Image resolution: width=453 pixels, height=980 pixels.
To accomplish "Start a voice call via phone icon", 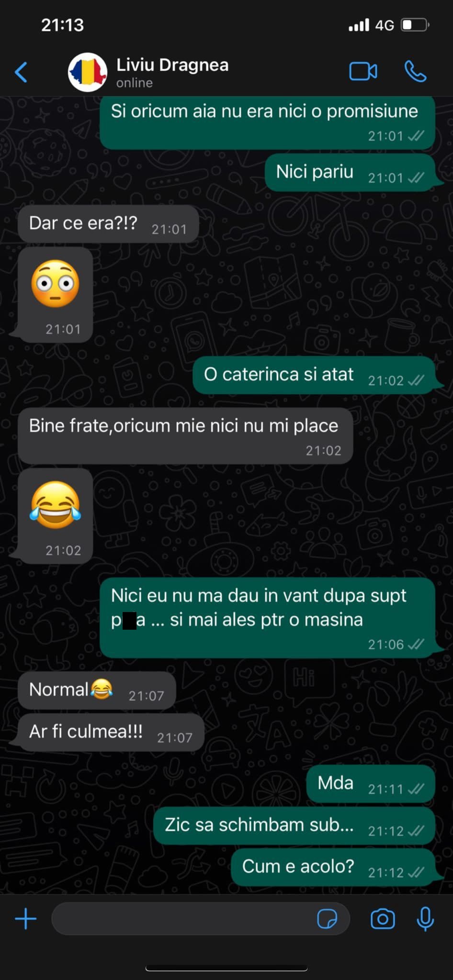I will pyautogui.click(x=415, y=72).
